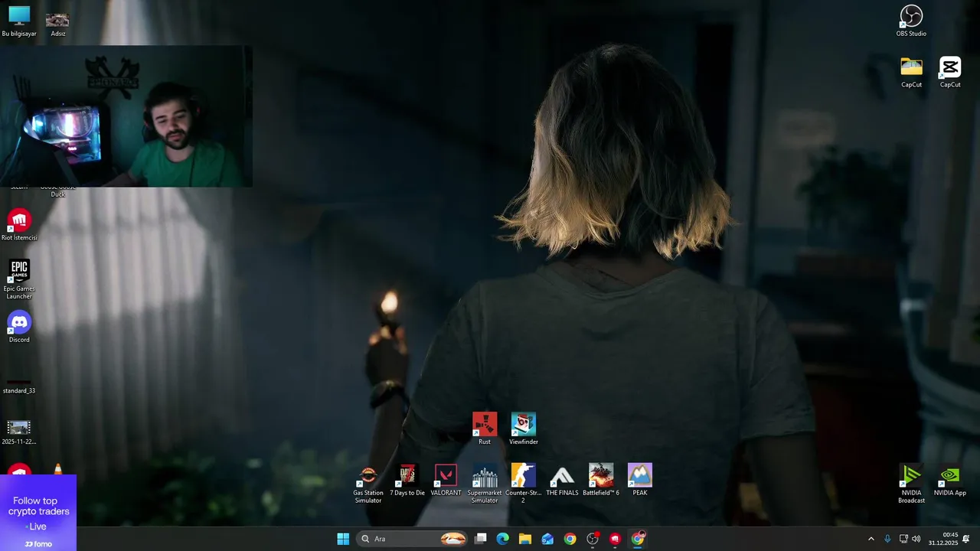Open NVIDIA App shortcut
This screenshot has width=980, height=551.
[x=950, y=480]
